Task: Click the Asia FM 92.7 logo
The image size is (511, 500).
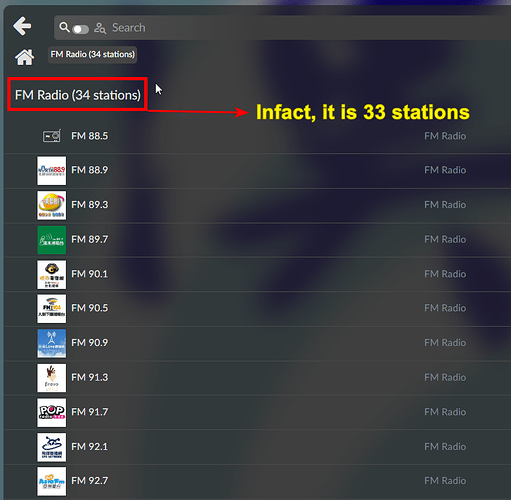Action: pos(52,481)
